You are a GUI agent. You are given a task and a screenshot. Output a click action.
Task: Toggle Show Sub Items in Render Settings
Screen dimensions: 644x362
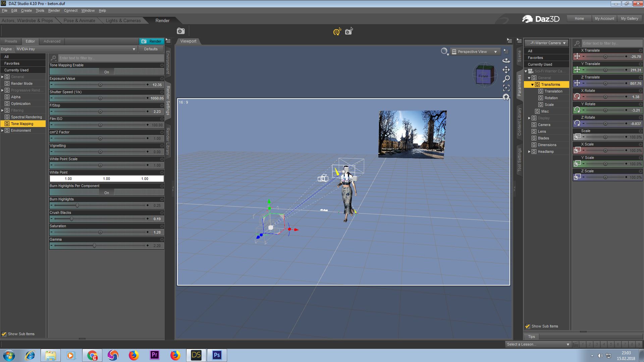tap(4, 334)
